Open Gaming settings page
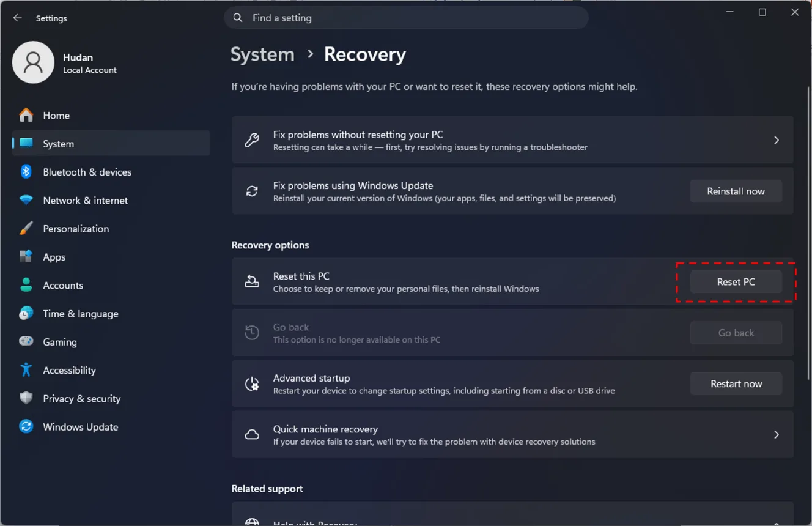The width and height of the screenshot is (812, 526). pyautogui.click(x=111, y=341)
